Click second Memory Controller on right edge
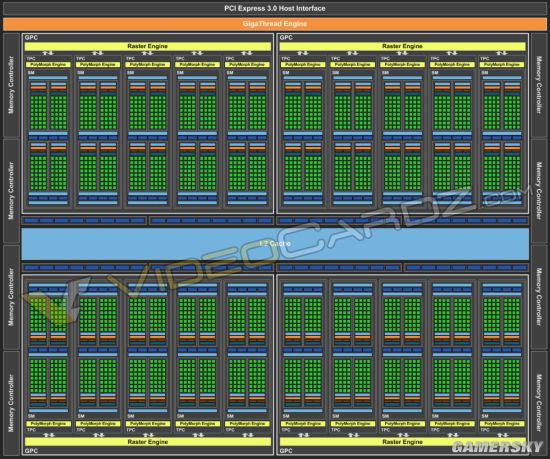 pyautogui.click(x=539, y=191)
